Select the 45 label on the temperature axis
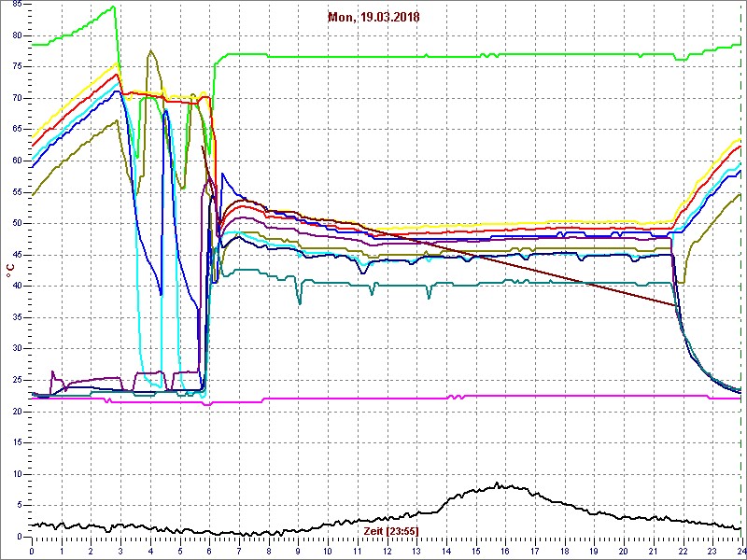The width and height of the screenshot is (747, 560). click(17, 255)
